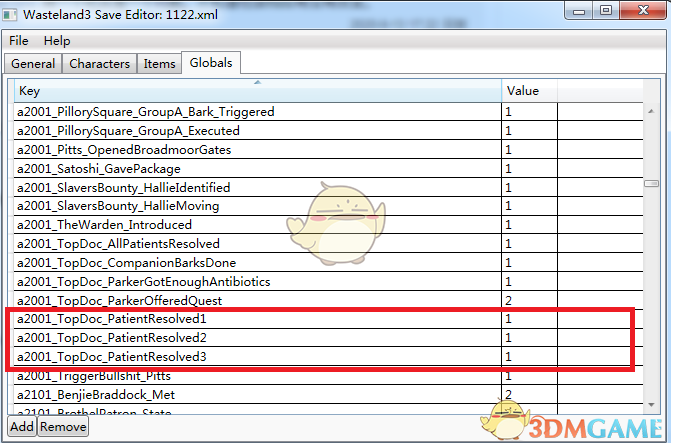Sort by the Key column header
This screenshot has height=447, width=673.
click(258, 91)
